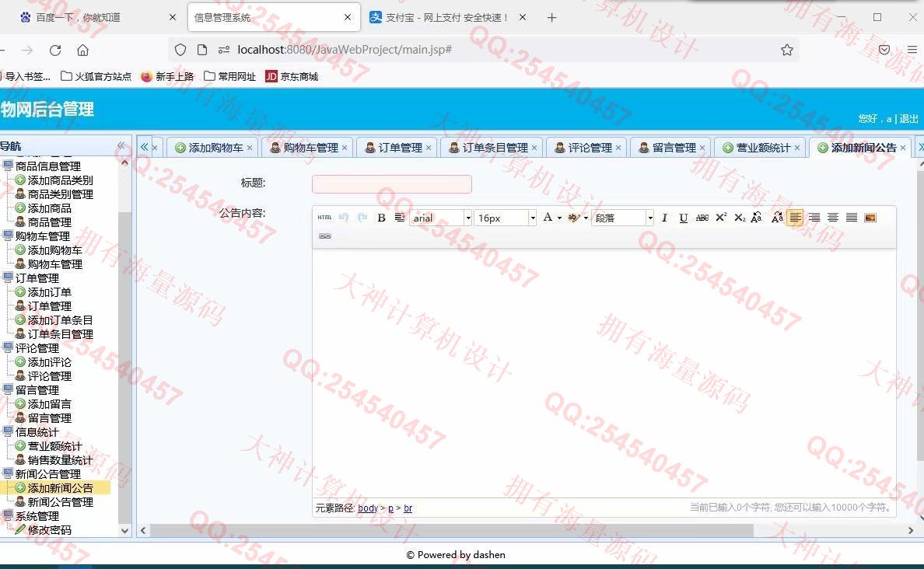Open 添加商品类别 in navigation tree
The width and height of the screenshot is (924, 569).
60,180
